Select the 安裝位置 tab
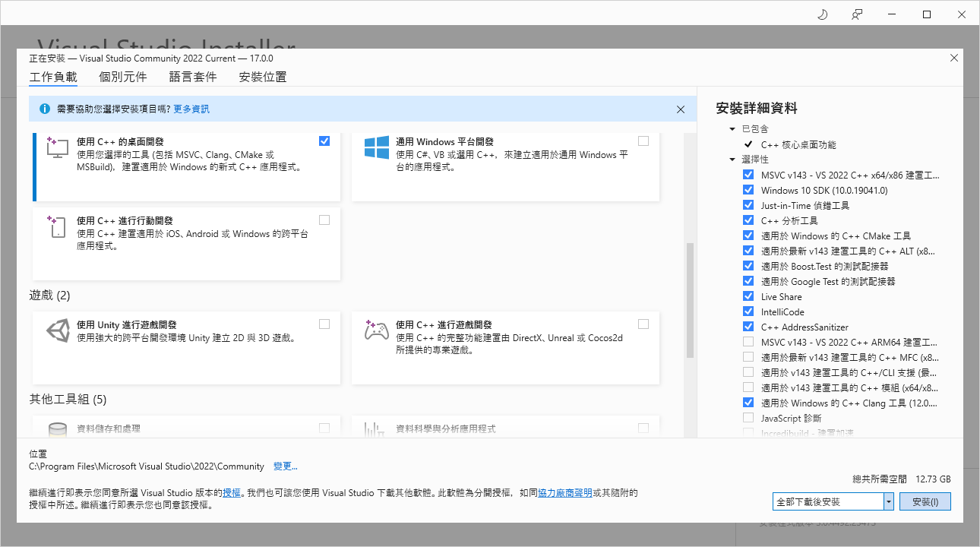 (x=263, y=77)
